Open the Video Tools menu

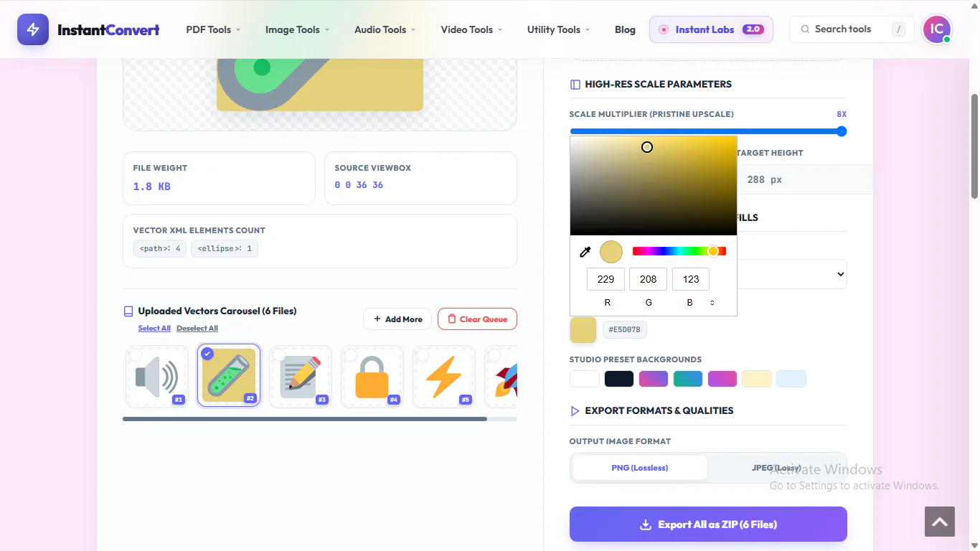471,29
